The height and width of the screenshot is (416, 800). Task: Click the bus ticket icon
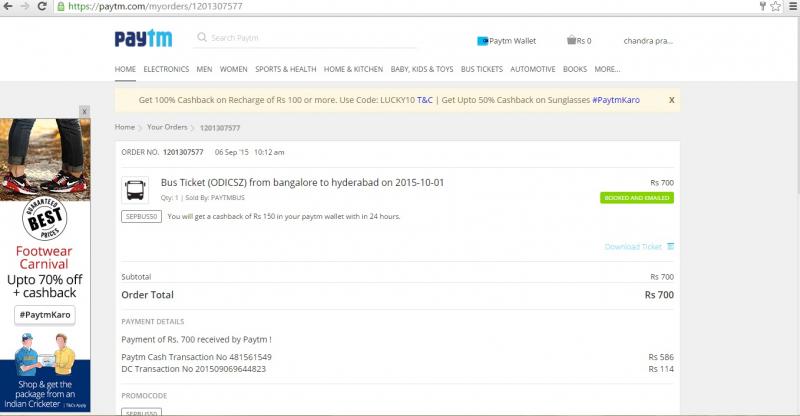click(135, 190)
